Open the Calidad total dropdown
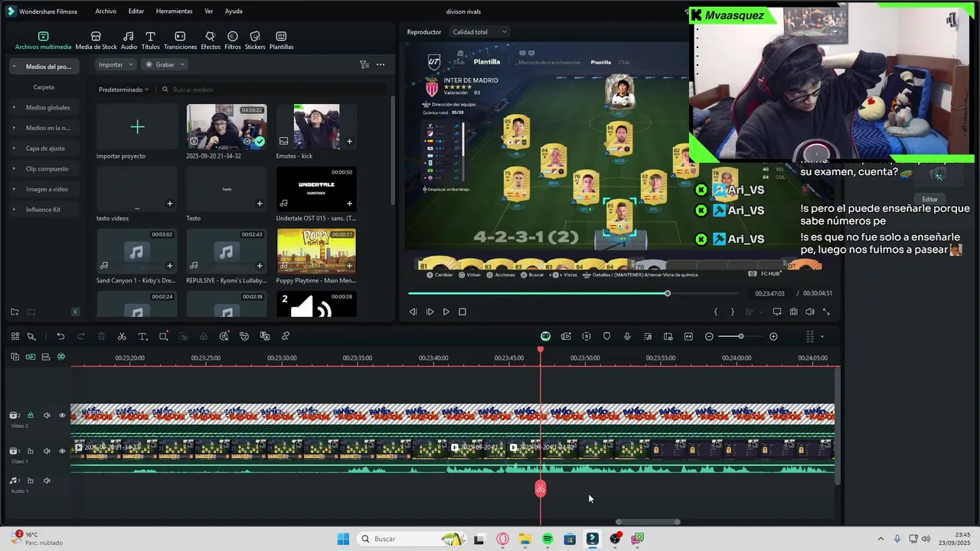The width and height of the screenshot is (980, 551). click(479, 32)
